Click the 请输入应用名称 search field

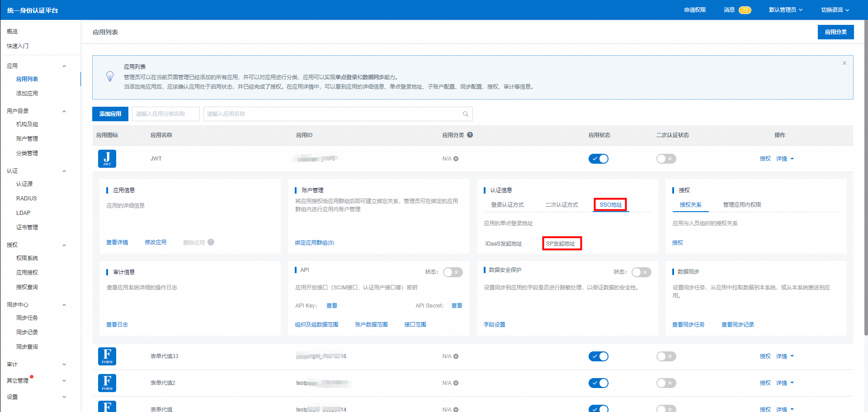tap(332, 114)
